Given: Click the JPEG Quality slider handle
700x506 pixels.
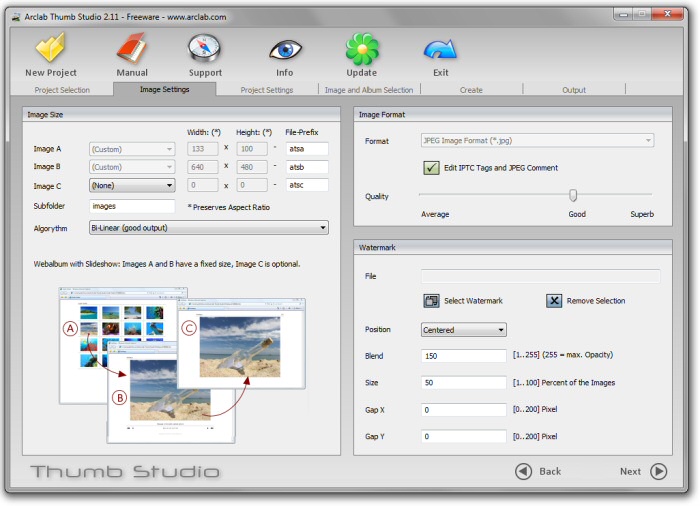Looking at the screenshot, I should point(573,196).
